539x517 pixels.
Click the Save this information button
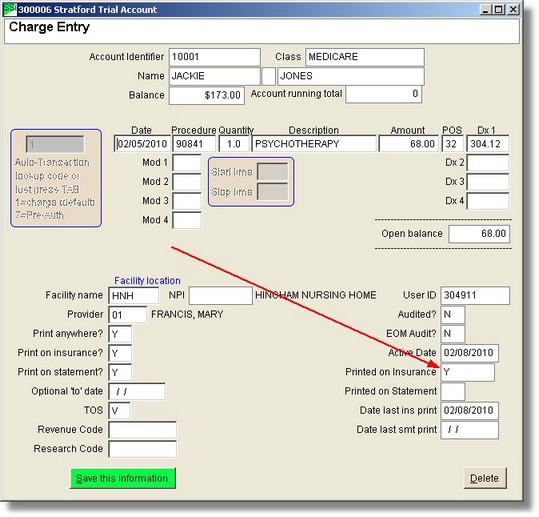point(123,478)
